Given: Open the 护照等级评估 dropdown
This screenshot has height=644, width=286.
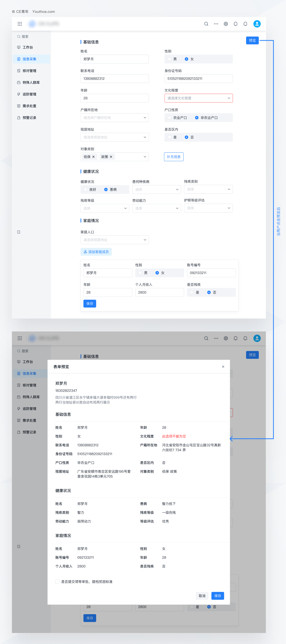Looking at the screenshot, I should pos(208,208).
